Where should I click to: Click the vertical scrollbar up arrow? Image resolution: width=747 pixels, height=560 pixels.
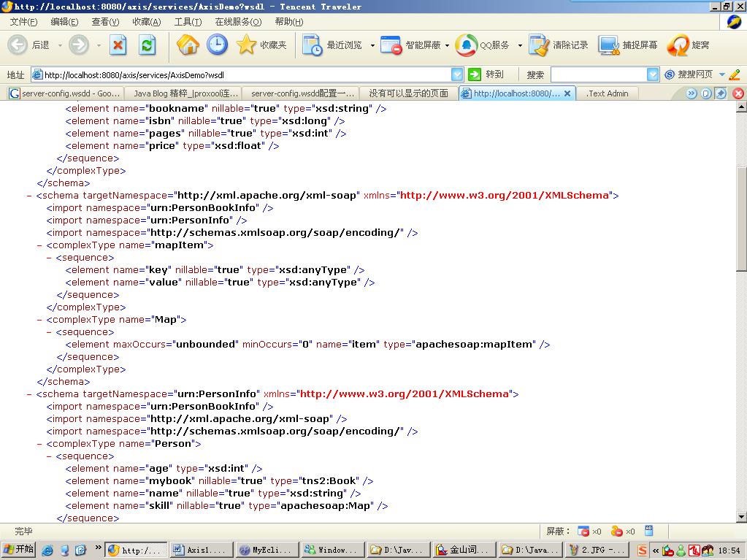point(741,107)
